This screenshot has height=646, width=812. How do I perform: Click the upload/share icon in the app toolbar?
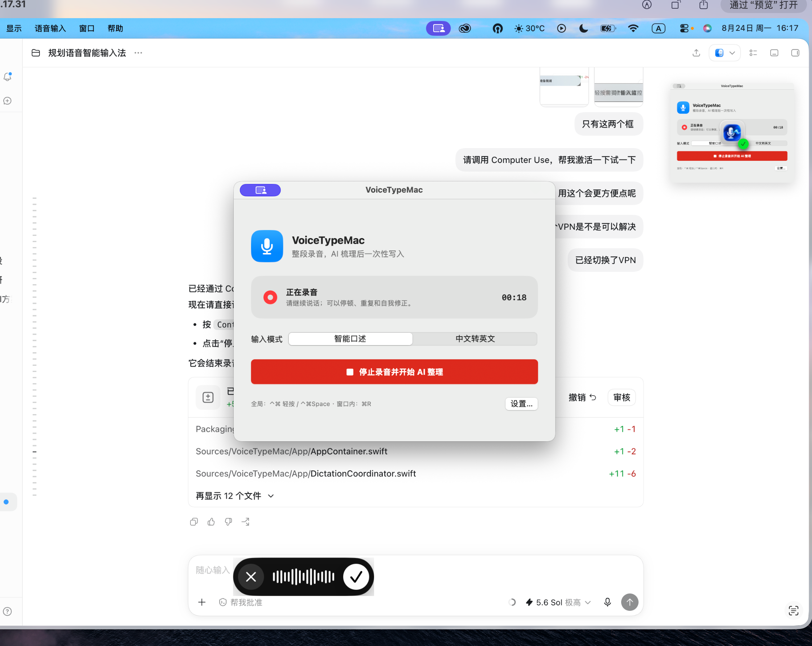tap(696, 53)
